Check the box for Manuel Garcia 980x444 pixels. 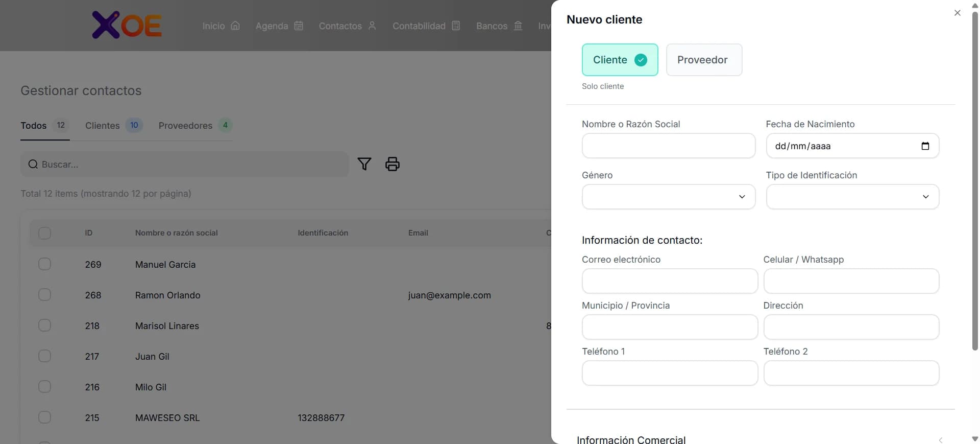45,264
